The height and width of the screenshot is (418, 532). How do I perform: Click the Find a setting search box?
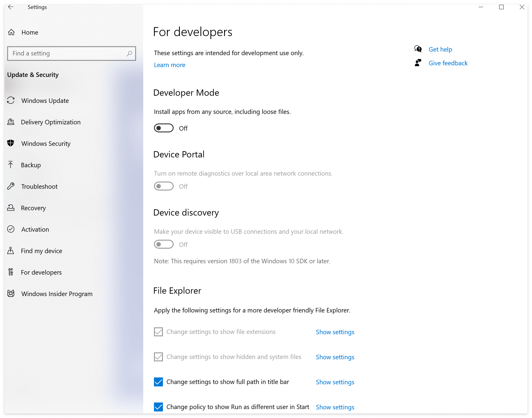(x=72, y=53)
